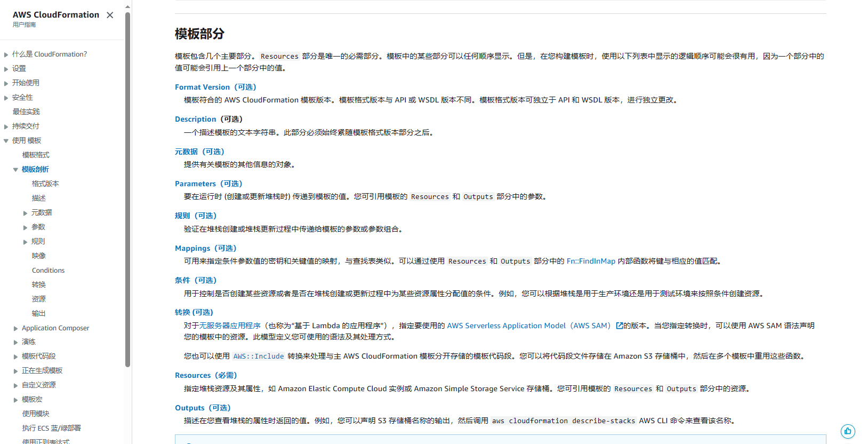Follow the 条件 heading link

pos(196,280)
